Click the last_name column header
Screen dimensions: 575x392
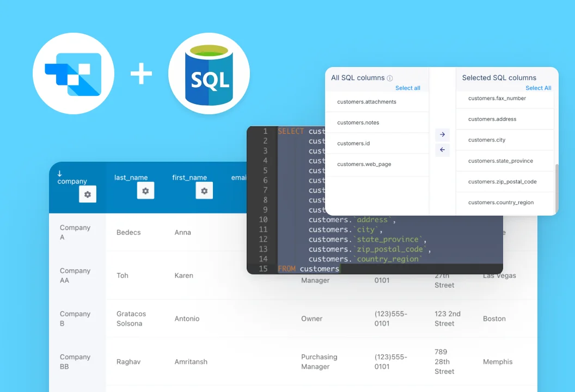[x=131, y=177]
